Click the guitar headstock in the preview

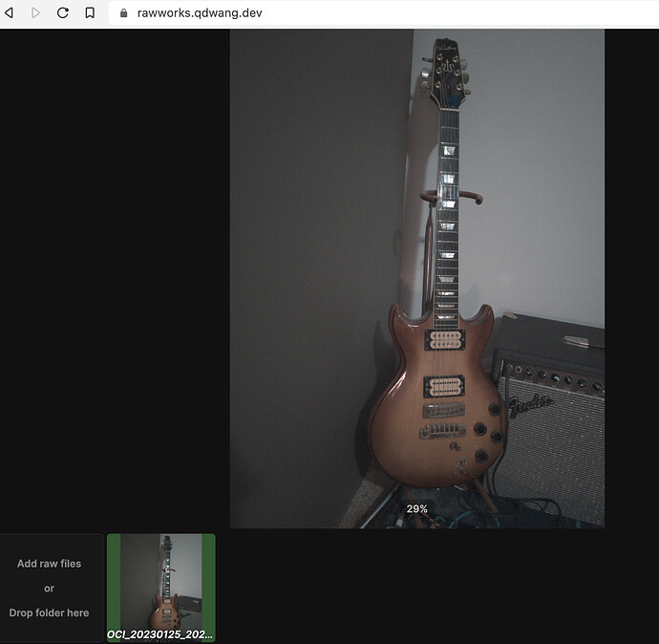(x=446, y=73)
